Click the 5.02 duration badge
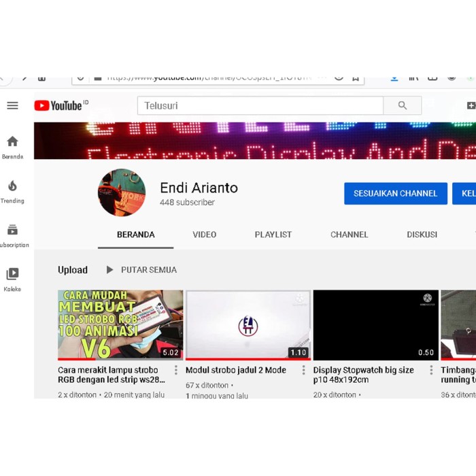Image resolution: width=476 pixels, height=476 pixels. coord(171,352)
